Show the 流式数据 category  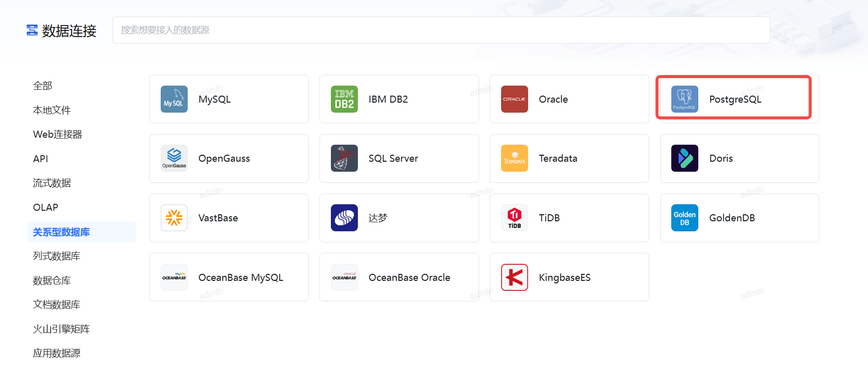pyautogui.click(x=52, y=183)
